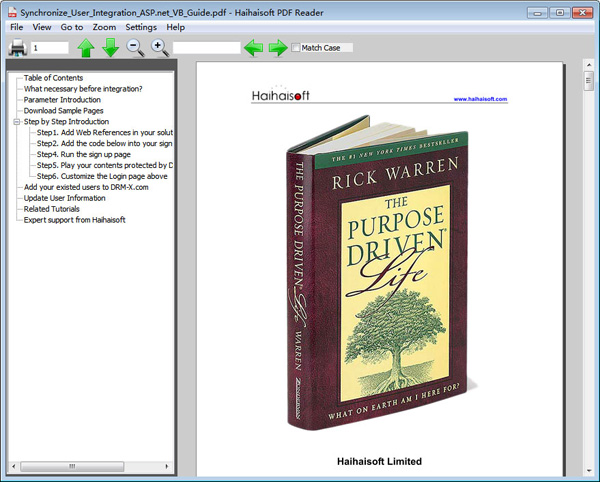Screen dimensions: 600x482
Task: Select Step5. Play your contents bookmark
Action: pyautogui.click(x=105, y=165)
